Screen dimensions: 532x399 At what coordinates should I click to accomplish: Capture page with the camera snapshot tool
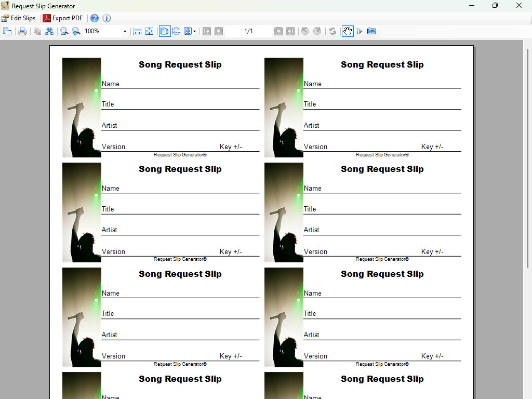click(x=371, y=31)
